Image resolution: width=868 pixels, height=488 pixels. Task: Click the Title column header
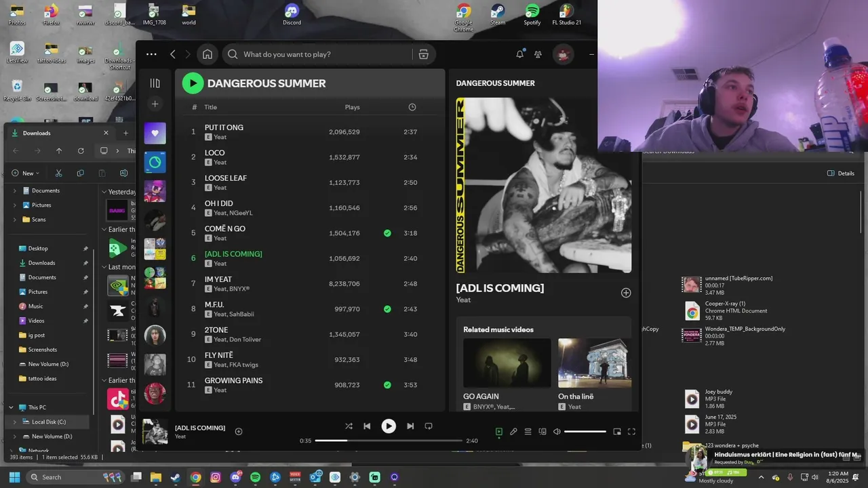coord(211,107)
